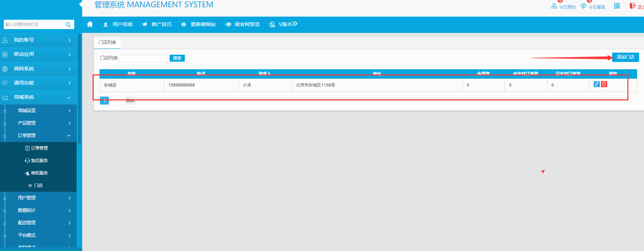Open the QR code icon in header
Screen dimensions: 644x251
[617, 6]
